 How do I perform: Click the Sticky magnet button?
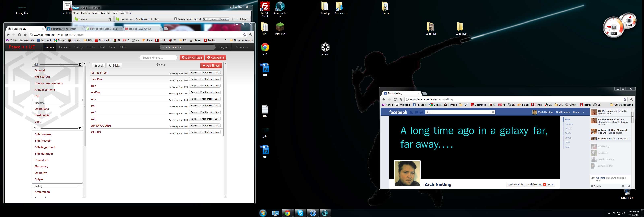(x=115, y=66)
